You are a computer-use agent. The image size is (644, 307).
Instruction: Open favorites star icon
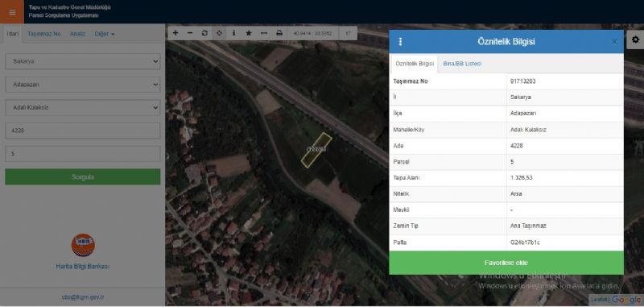[x=249, y=33]
